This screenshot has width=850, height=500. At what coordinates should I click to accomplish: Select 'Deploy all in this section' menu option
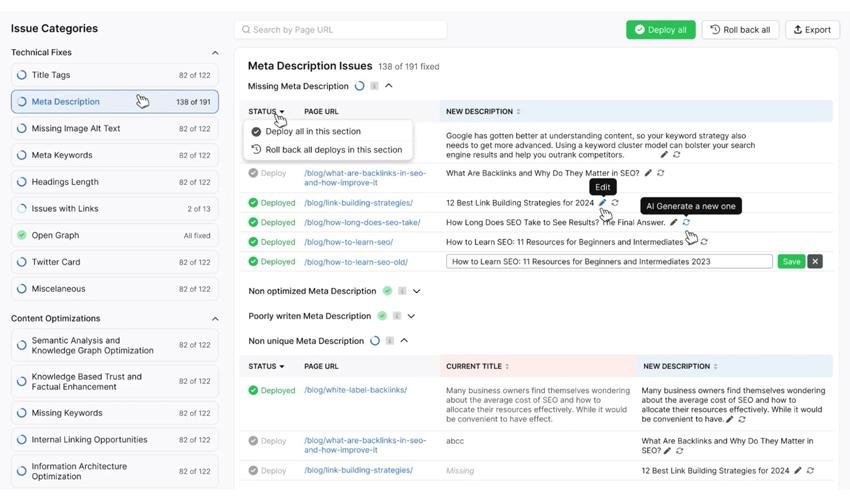pyautogui.click(x=313, y=131)
